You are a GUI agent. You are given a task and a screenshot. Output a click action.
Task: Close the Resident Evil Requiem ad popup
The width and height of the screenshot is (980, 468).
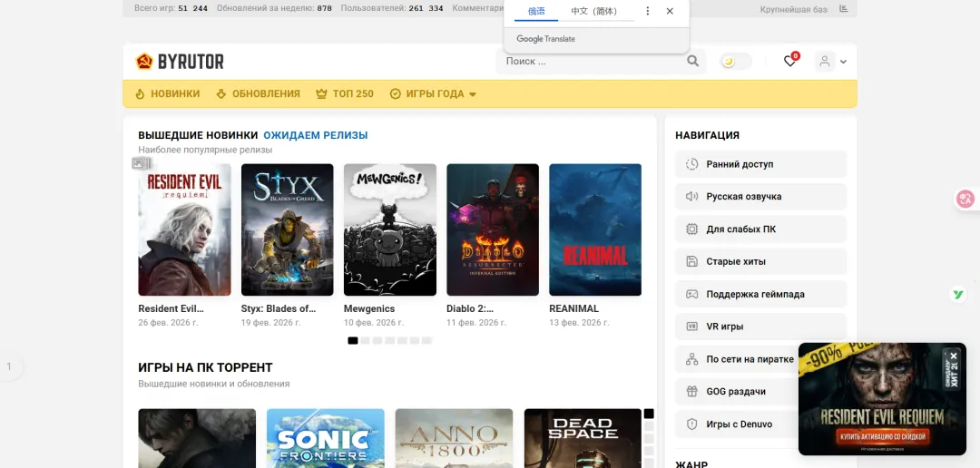pyautogui.click(x=953, y=356)
